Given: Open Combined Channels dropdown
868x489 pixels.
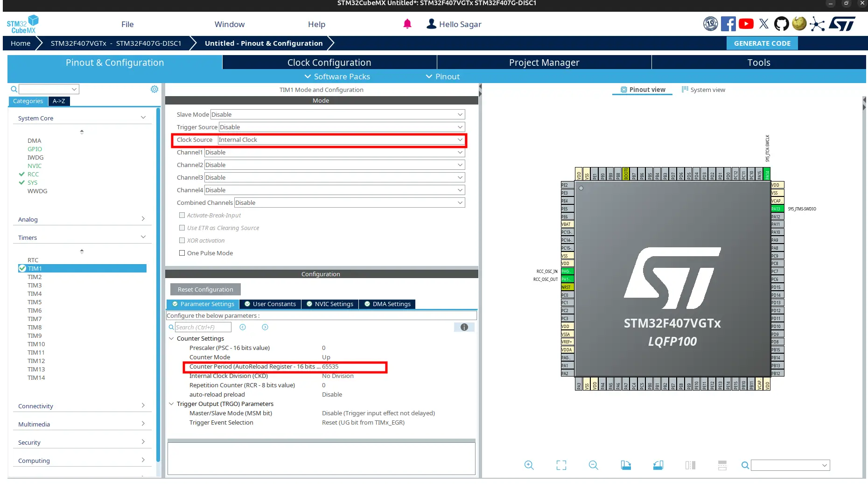Looking at the screenshot, I should tap(350, 203).
